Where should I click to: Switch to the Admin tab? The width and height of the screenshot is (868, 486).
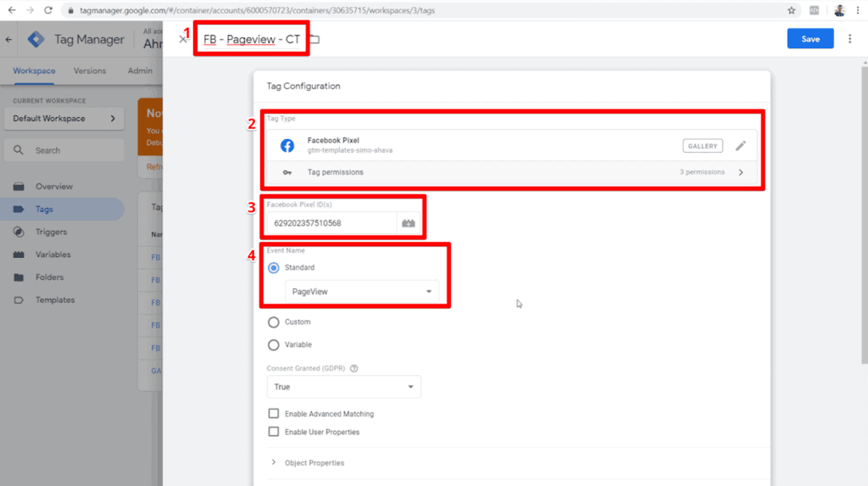[140, 71]
